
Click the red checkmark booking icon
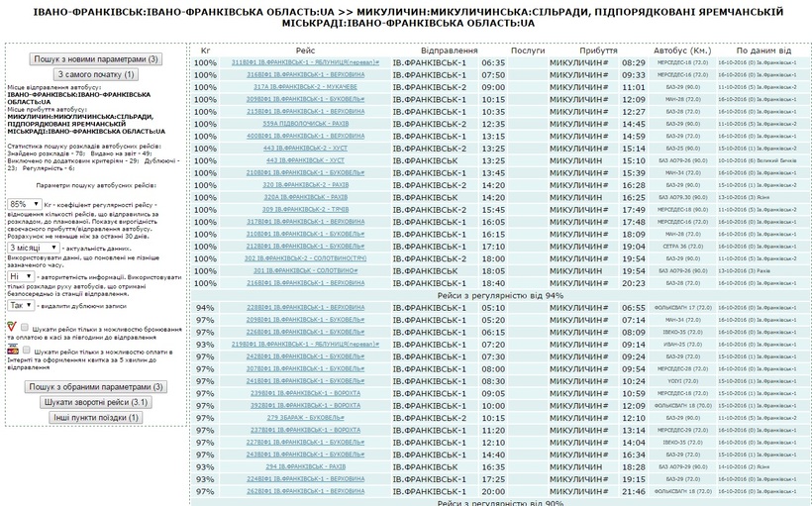point(12,327)
